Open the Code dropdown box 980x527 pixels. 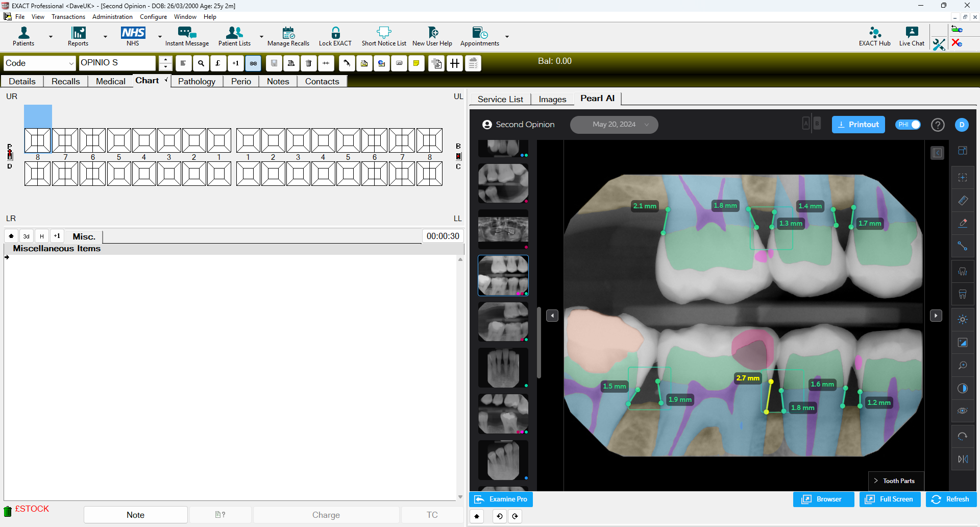point(40,63)
